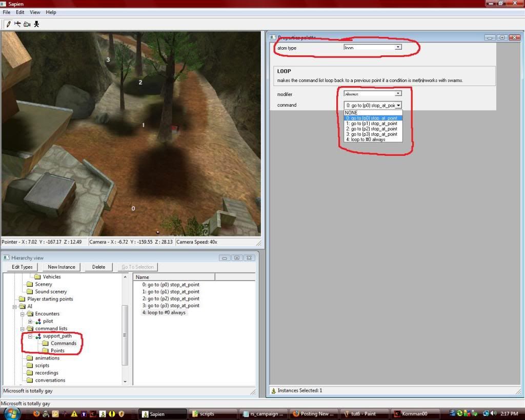Click the Delete button
The height and width of the screenshot is (420, 525).
tap(98, 267)
